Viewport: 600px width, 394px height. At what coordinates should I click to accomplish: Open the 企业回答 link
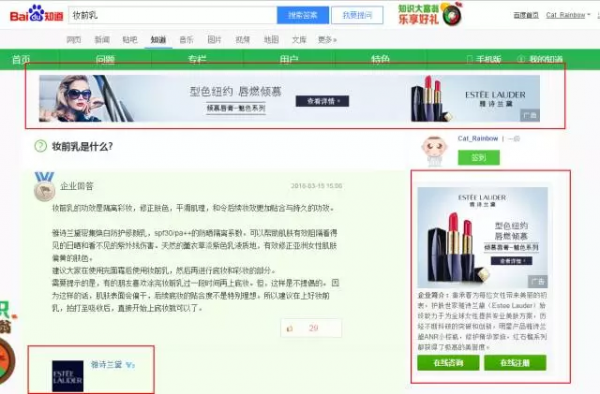click(77, 186)
